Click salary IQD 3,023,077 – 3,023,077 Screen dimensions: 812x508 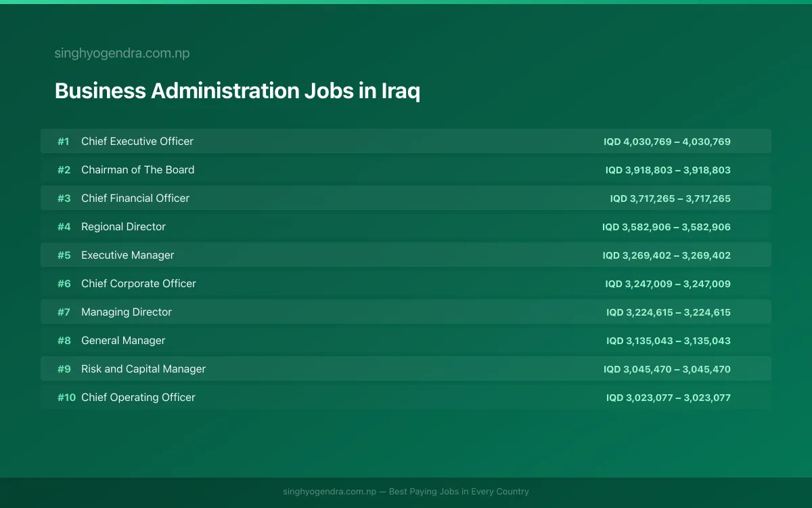click(669, 398)
